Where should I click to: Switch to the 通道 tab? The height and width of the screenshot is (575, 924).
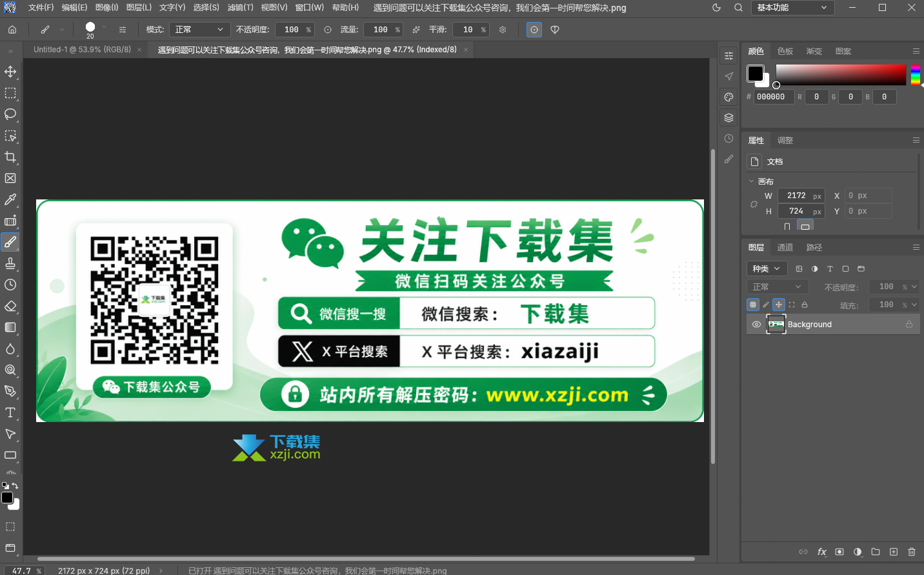tap(785, 247)
